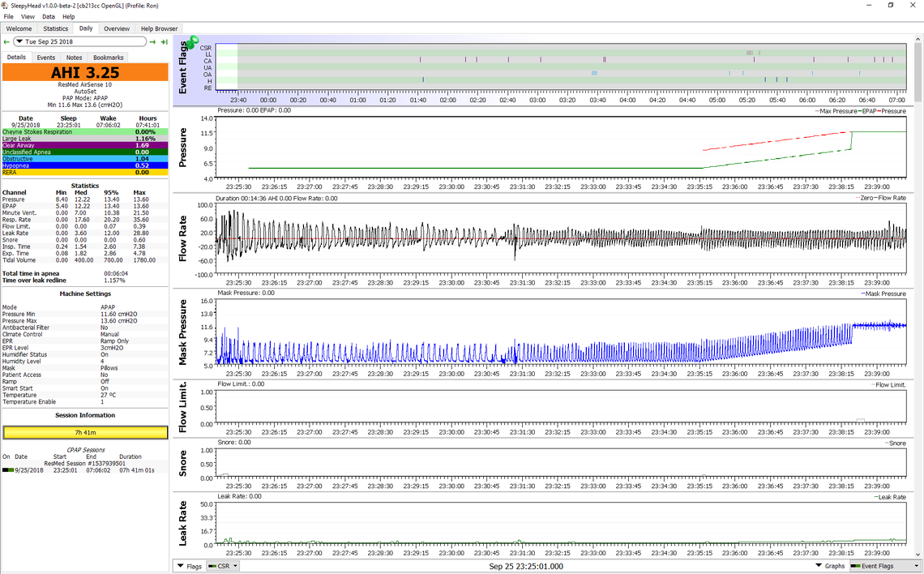This screenshot has height=574, width=924.
Task: Click the orange AHI 3.25 banner
Action: point(85,72)
